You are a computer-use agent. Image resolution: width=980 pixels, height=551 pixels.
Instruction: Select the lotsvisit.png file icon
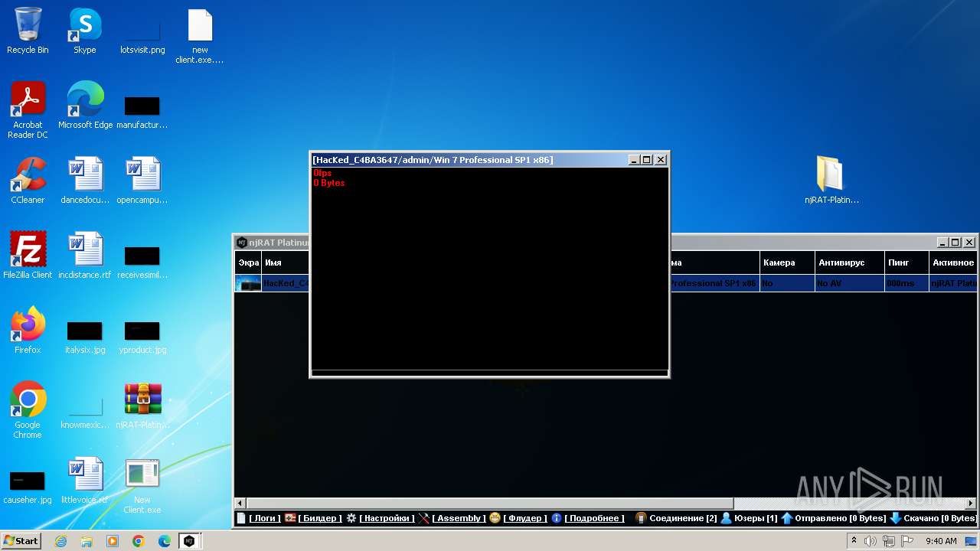pos(142,35)
